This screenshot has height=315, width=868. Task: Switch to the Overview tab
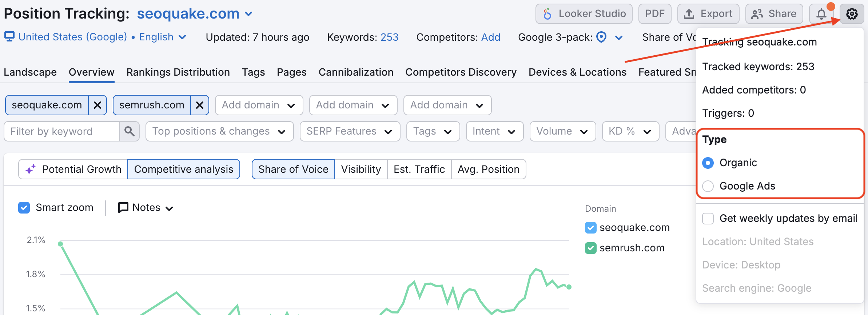(x=92, y=72)
